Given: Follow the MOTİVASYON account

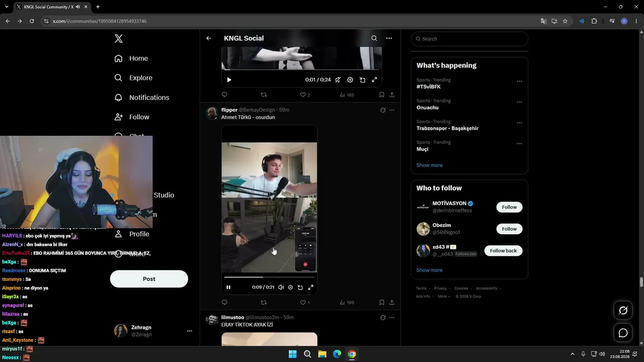Looking at the screenshot, I should [509, 207].
